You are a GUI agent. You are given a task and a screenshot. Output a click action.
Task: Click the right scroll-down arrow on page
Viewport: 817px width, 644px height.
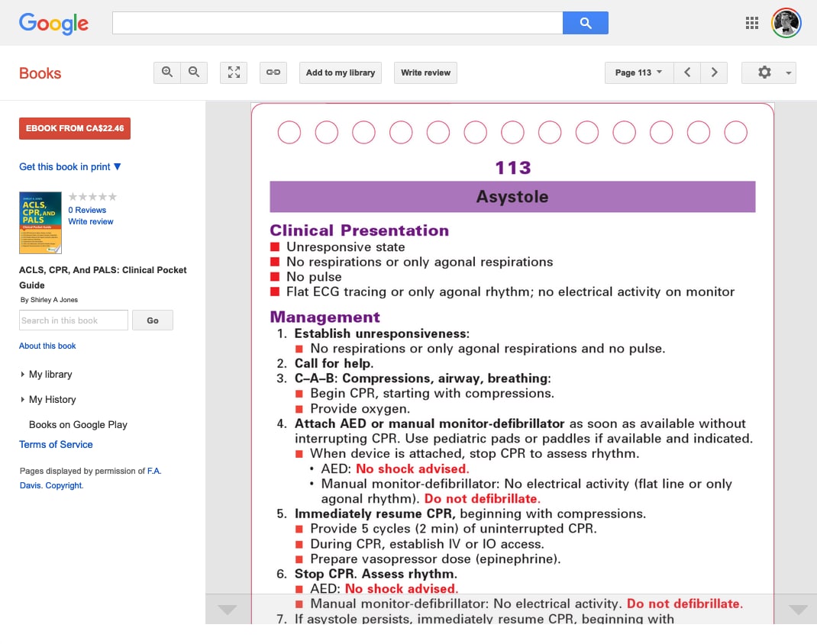tap(798, 609)
